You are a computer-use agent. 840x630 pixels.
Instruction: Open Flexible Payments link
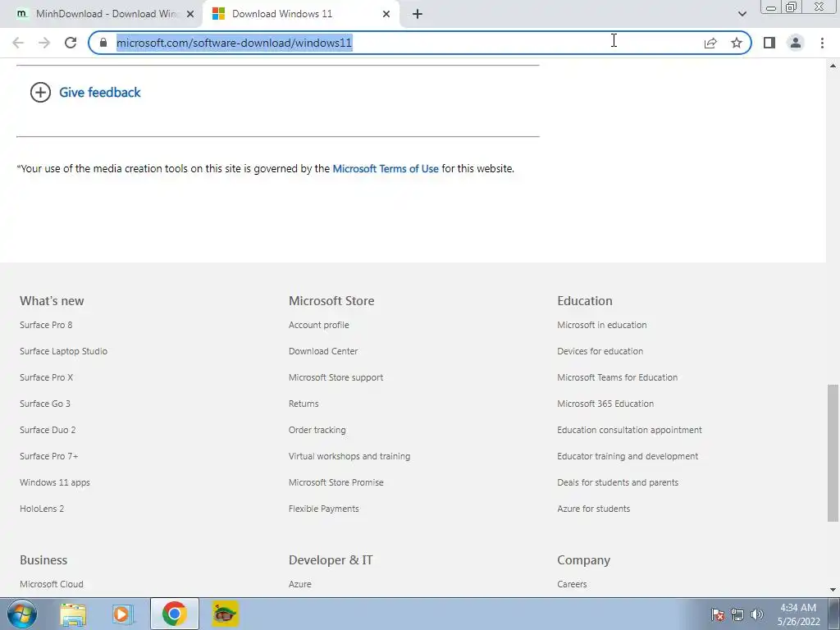[323, 509]
